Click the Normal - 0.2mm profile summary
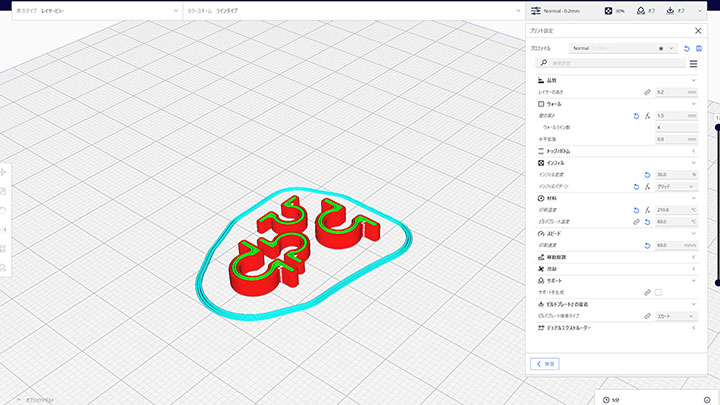720x405 pixels. coord(556,11)
